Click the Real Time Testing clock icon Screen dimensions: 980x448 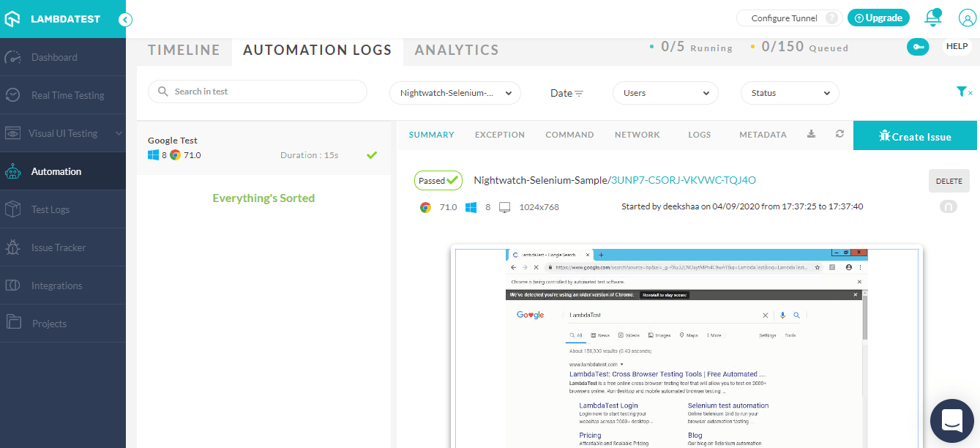click(12, 95)
